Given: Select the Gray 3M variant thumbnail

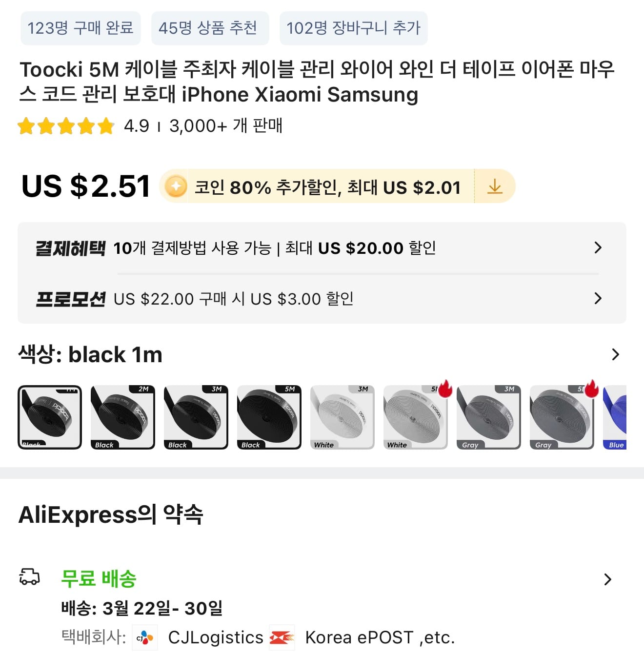Looking at the screenshot, I should pyautogui.click(x=489, y=417).
